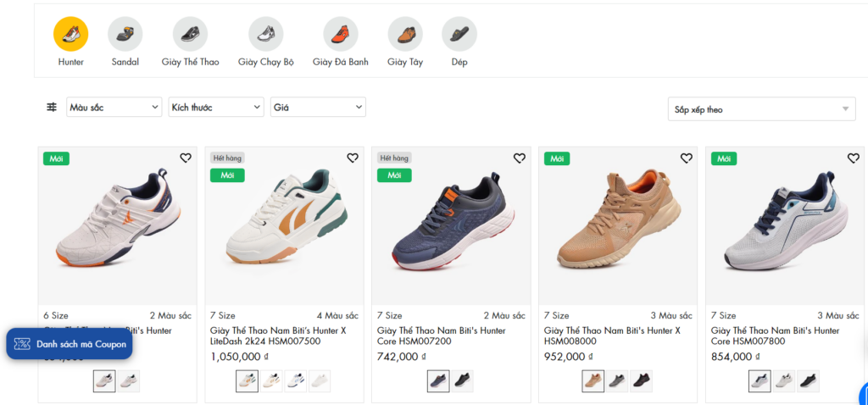This screenshot has width=868, height=405.
Task: Click the Danh sách mã Coupon button
Action: [x=70, y=344]
